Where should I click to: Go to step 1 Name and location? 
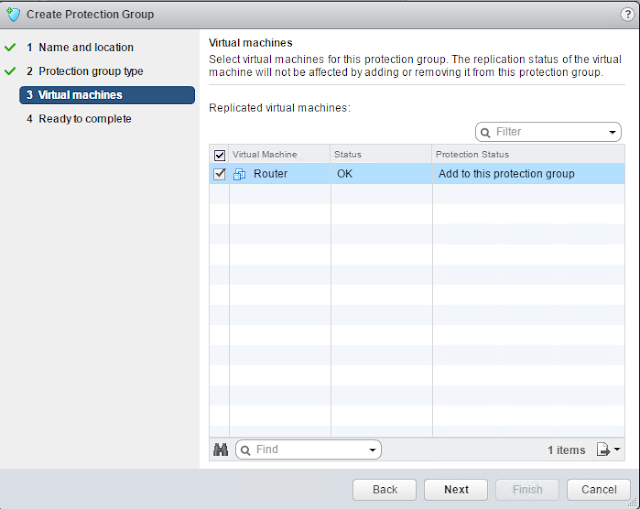[x=80, y=47]
